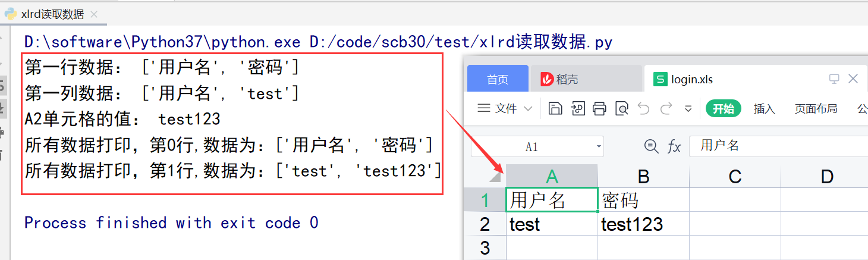This screenshot has width=868, height=260.
Task: Click the Save icon in WPS toolbar
Action: [x=555, y=108]
